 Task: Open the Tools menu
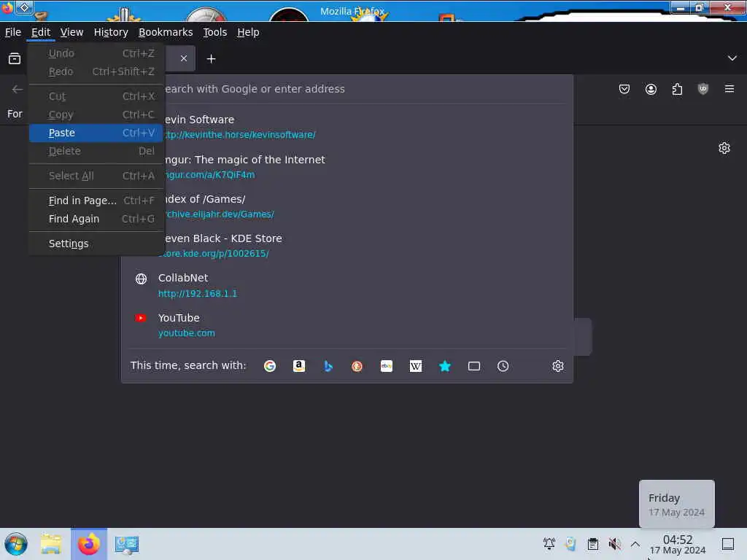pos(215,32)
